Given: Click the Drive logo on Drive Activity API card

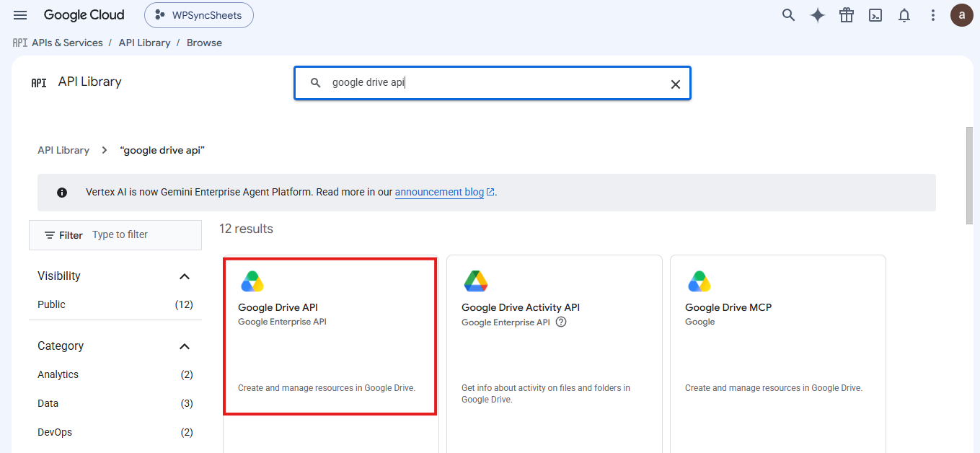Looking at the screenshot, I should [x=476, y=281].
